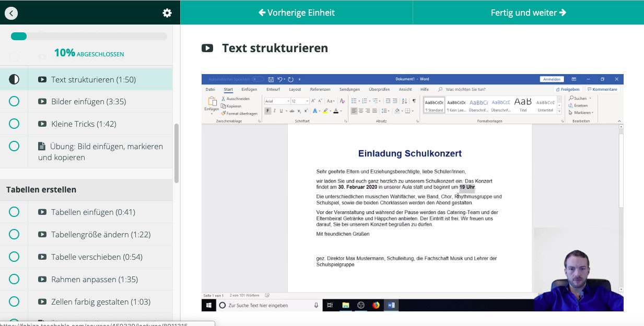
Task: Open the Formatvorlagen gallery more arrow
Action: pos(559,111)
